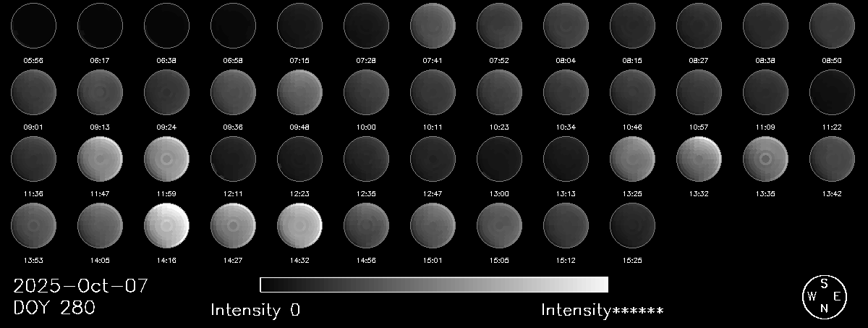The width and height of the screenshot is (868, 328).
Task: Click the 15:25 disk thumbnail
Action: pyautogui.click(x=632, y=225)
